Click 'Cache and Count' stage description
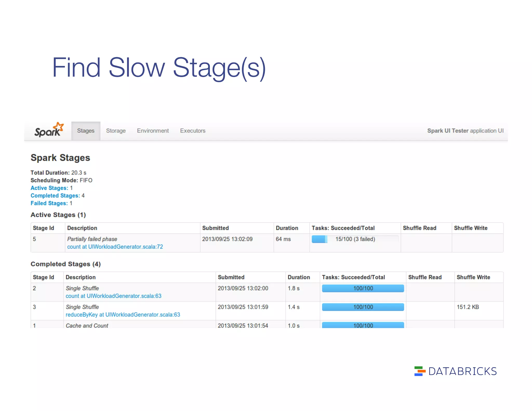 click(x=87, y=326)
